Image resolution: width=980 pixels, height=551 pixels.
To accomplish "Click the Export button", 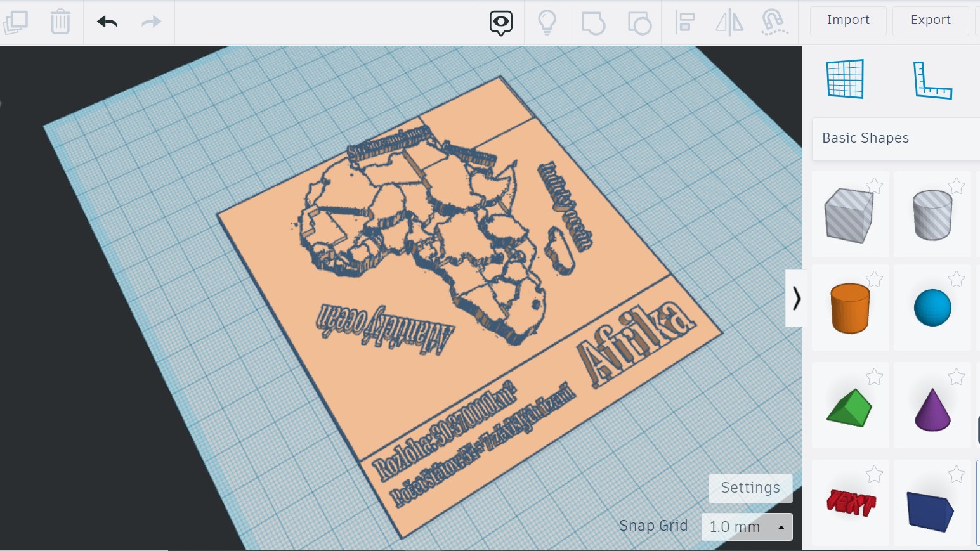I will click(x=931, y=20).
